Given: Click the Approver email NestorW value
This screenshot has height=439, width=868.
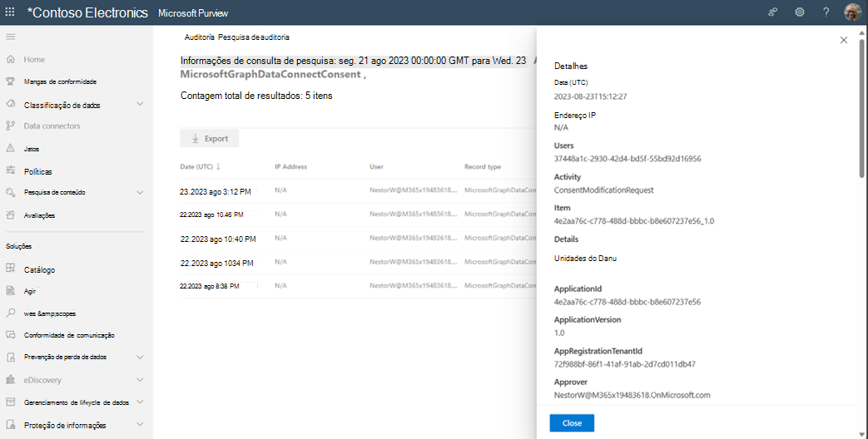Looking at the screenshot, I should pyautogui.click(x=632, y=395).
